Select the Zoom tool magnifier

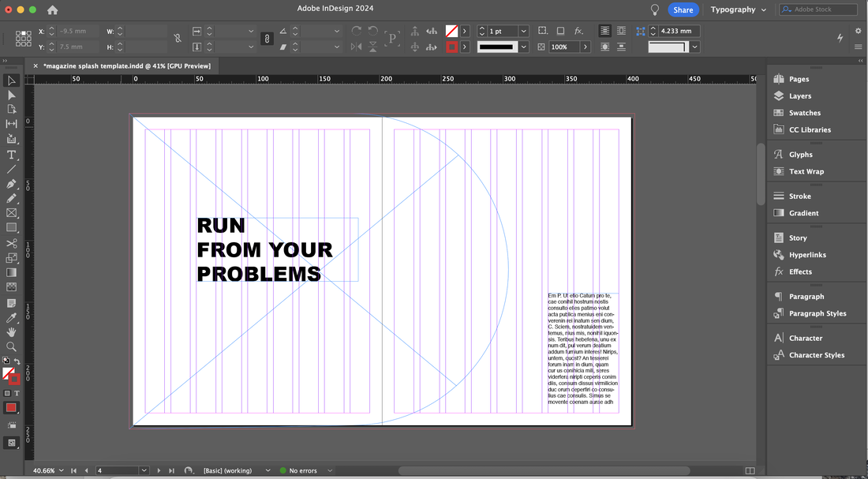(11, 346)
